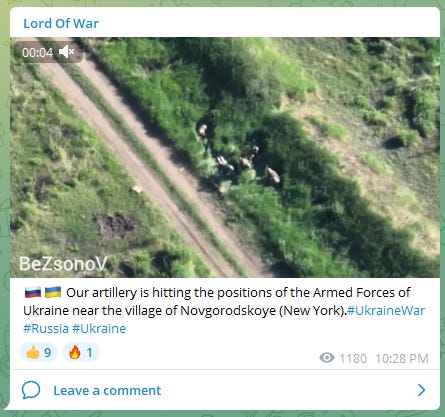The height and width of the screenshot is (417, 445).
Task: Click the Russian flag emoji in caption
Action: (x=33, y=293)
